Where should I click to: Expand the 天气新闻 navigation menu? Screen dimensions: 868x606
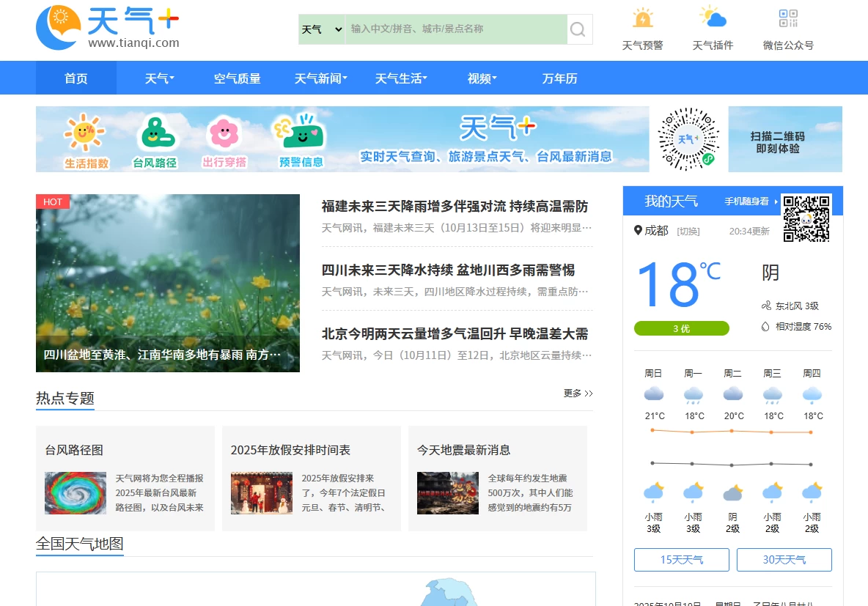[320, 78]
